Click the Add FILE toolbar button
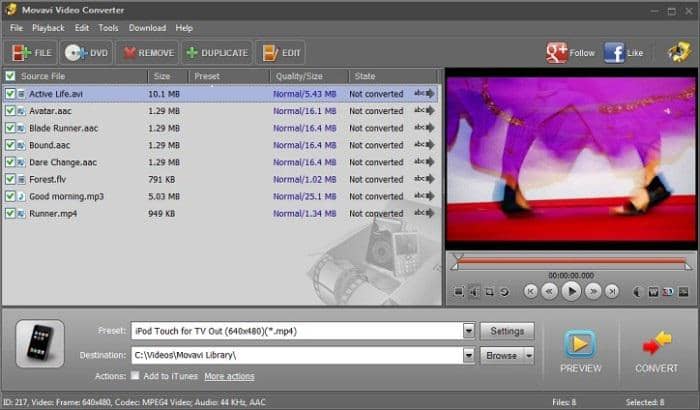 tap(30, 53)
